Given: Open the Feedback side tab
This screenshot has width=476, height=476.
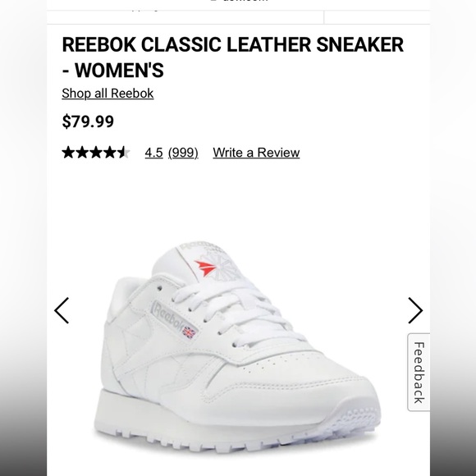Looking at the screenshot, I should 419,372.
